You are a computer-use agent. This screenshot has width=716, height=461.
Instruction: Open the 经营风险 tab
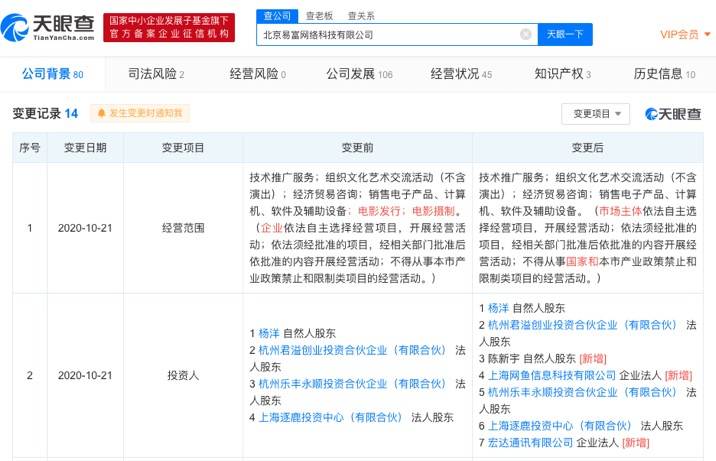click(258, 74)
